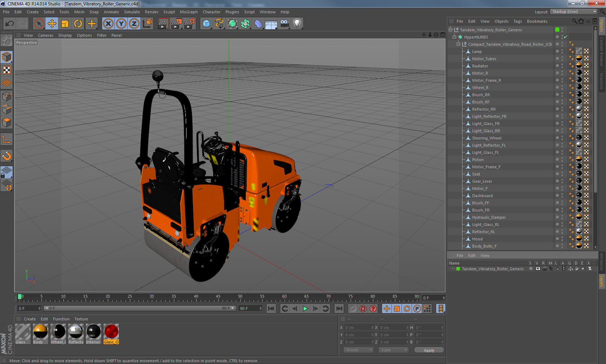Open the Scale mode dropdown
Image resolution: width=606 pixels, height=364 pixels.
coord(393,350)
